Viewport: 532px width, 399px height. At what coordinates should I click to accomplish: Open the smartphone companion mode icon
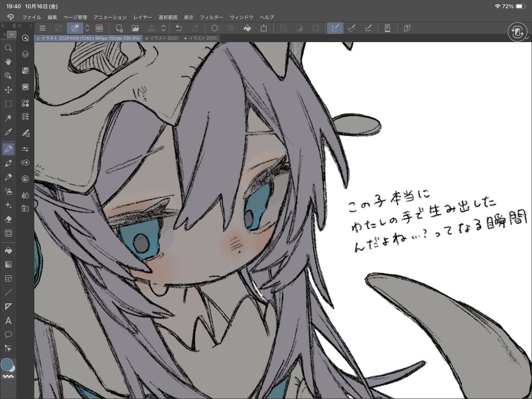pyautogui.click(x=387, y=28)
